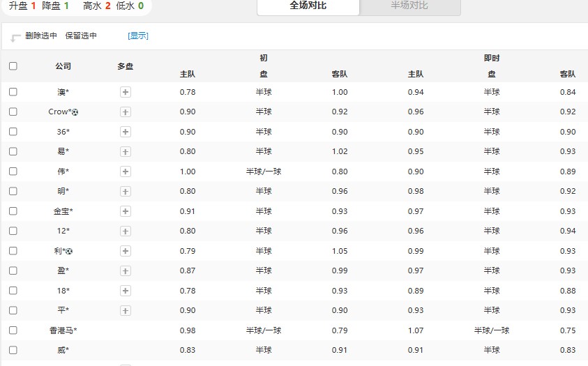Select the checkbox for 利* row

point(13,250)
